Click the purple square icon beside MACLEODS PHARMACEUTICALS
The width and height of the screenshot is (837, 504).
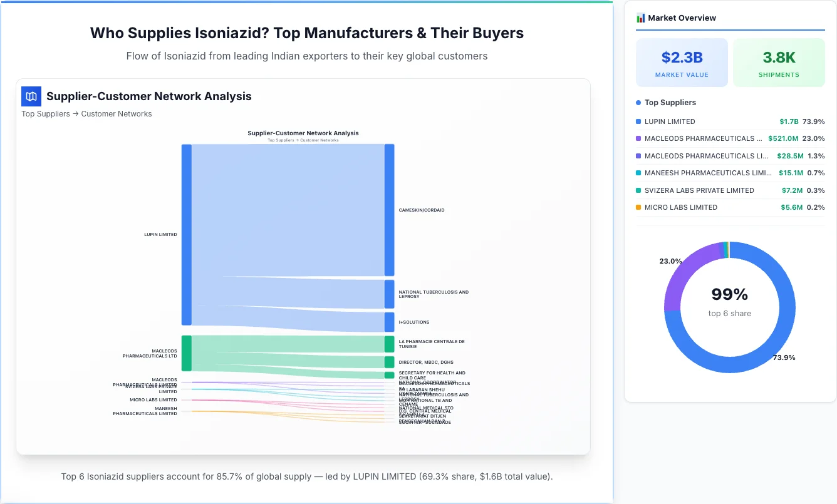638,138
